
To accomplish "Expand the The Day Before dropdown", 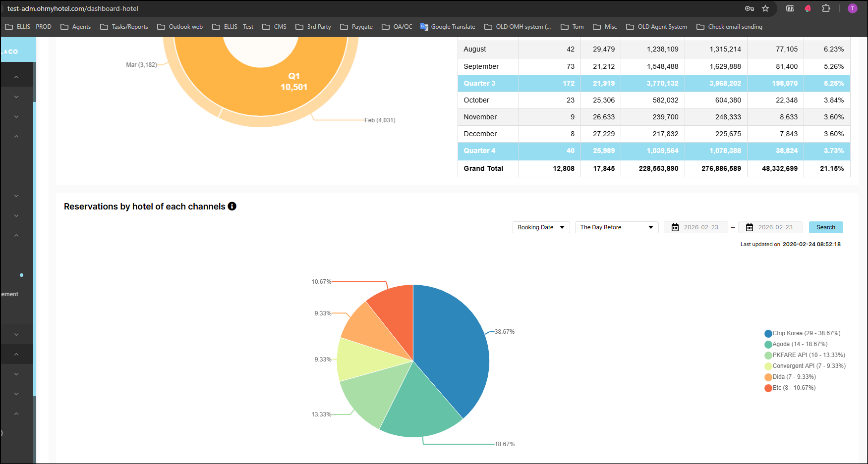I will [617, 227].
